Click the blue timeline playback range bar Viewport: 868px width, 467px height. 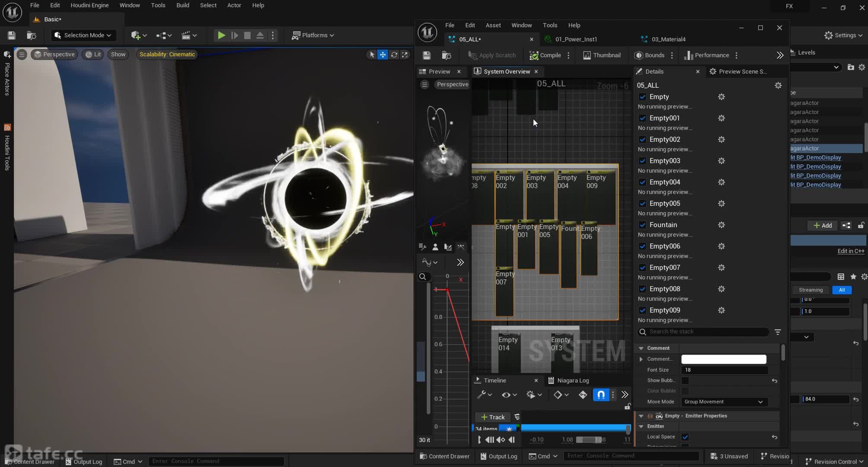575,428
